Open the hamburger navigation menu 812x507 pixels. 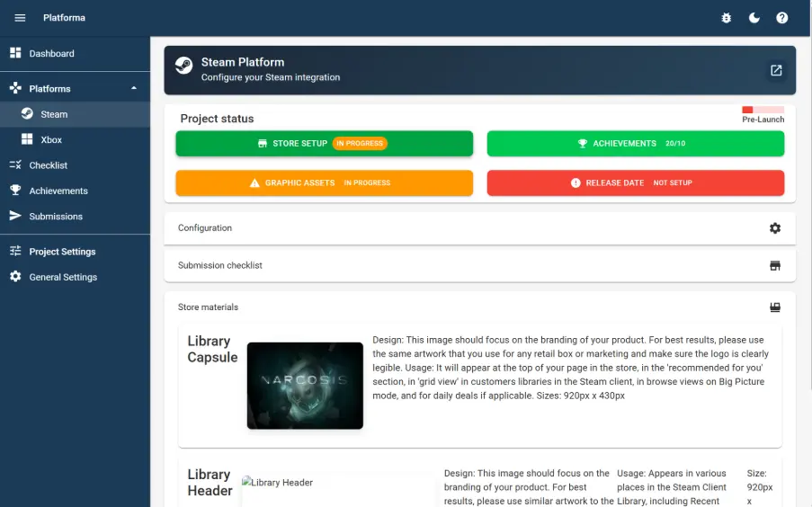coord(20,18)
